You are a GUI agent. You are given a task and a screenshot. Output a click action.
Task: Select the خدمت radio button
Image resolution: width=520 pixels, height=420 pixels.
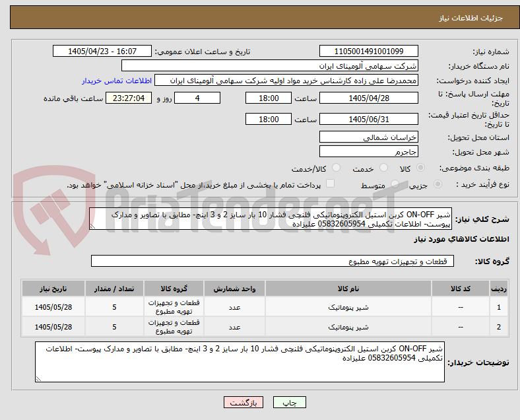point(383,168)
